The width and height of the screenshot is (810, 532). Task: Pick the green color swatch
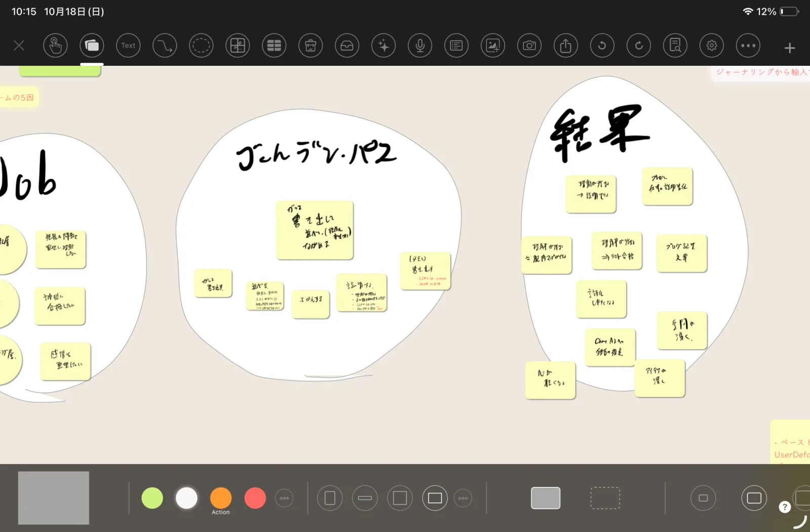click(152, 498)
